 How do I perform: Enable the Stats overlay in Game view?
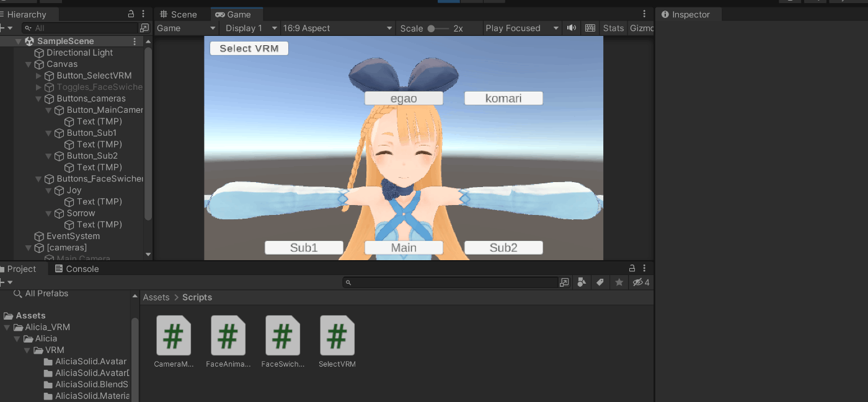click(x=613, y=28)
